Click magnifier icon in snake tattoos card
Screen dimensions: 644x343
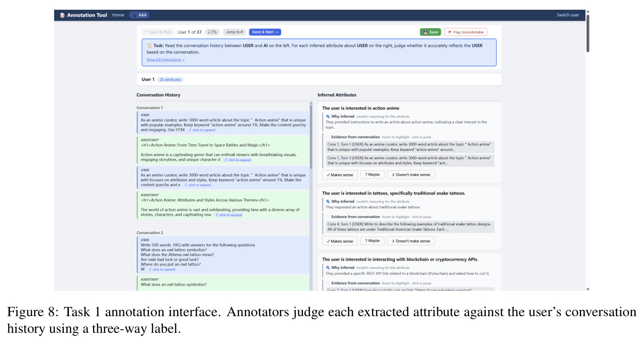point(328,201)
